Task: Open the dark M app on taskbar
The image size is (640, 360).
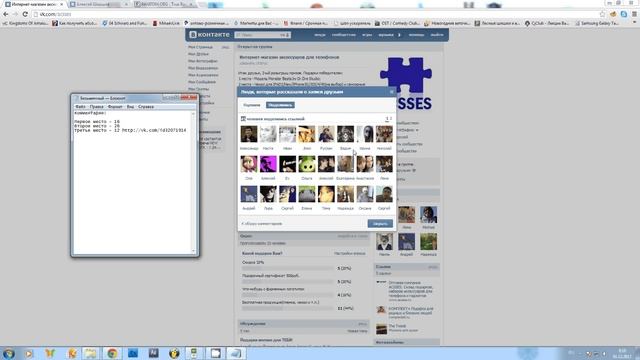Action: coord(153,353)
